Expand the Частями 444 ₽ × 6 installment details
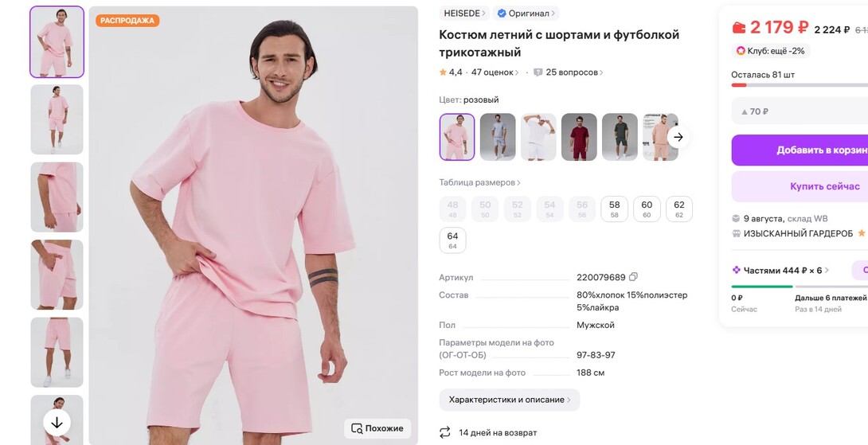This screenshot has width=868, height=445. click(780, 270)
